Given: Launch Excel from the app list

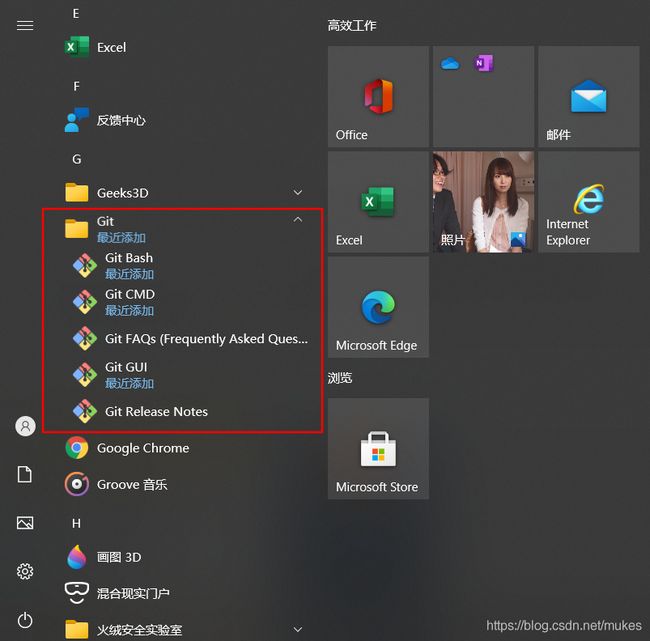Looking at the screenshot, I should [181, 47].
